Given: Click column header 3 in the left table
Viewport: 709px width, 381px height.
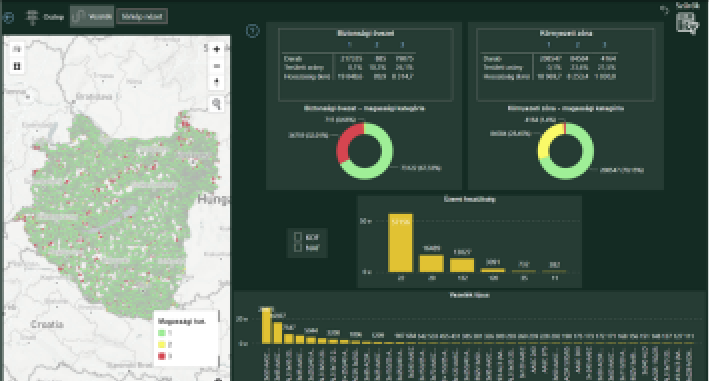Looking at the screenshot, I should coord(402,45).
